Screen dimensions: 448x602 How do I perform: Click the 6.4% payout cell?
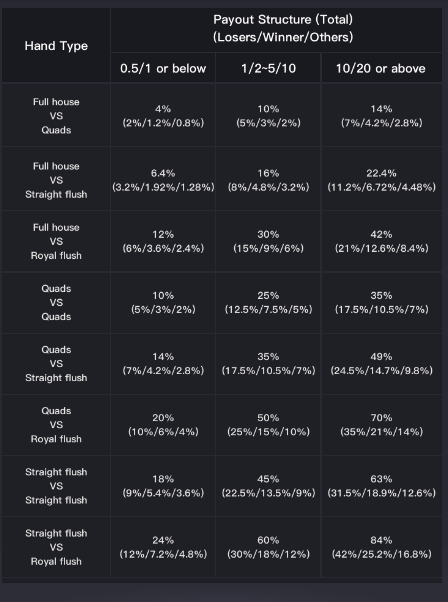163,180
